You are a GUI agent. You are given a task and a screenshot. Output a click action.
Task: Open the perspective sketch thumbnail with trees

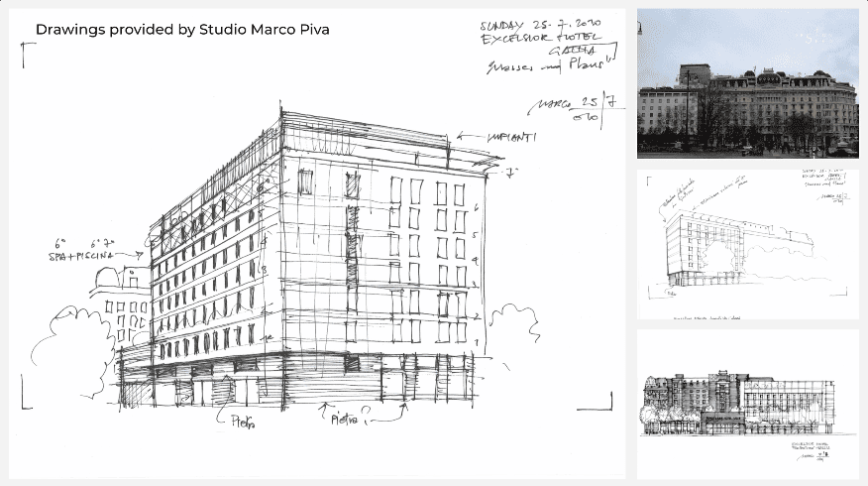(747, 244)
